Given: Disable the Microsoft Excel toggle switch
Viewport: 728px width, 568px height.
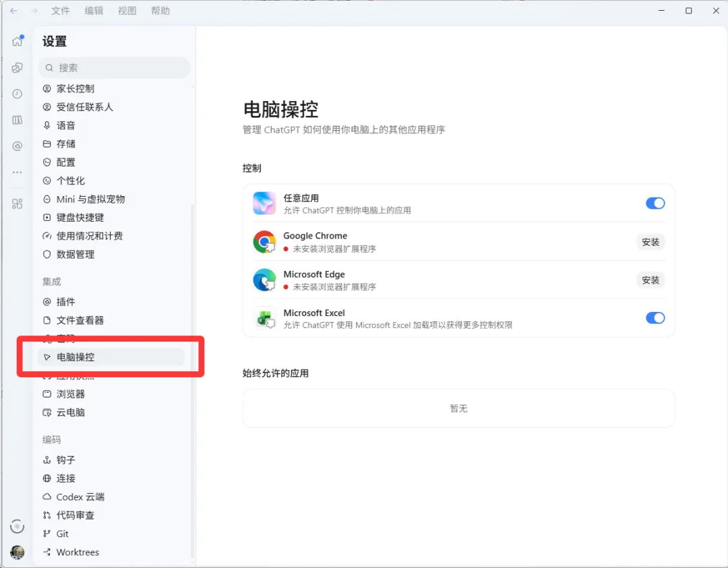Looking at the screenshot, I should pyautogui.click(x=655, y=318).
